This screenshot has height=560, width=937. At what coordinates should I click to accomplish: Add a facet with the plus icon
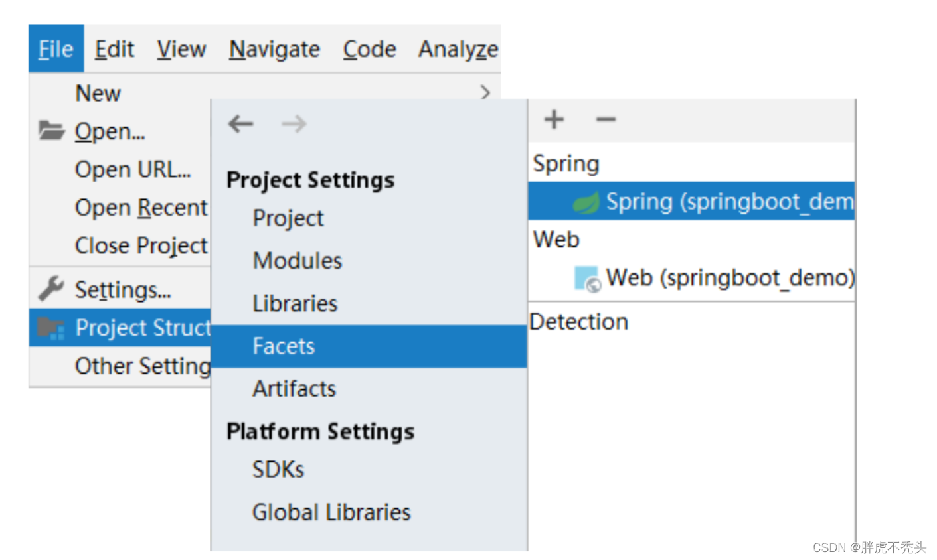tap(554, 119)
